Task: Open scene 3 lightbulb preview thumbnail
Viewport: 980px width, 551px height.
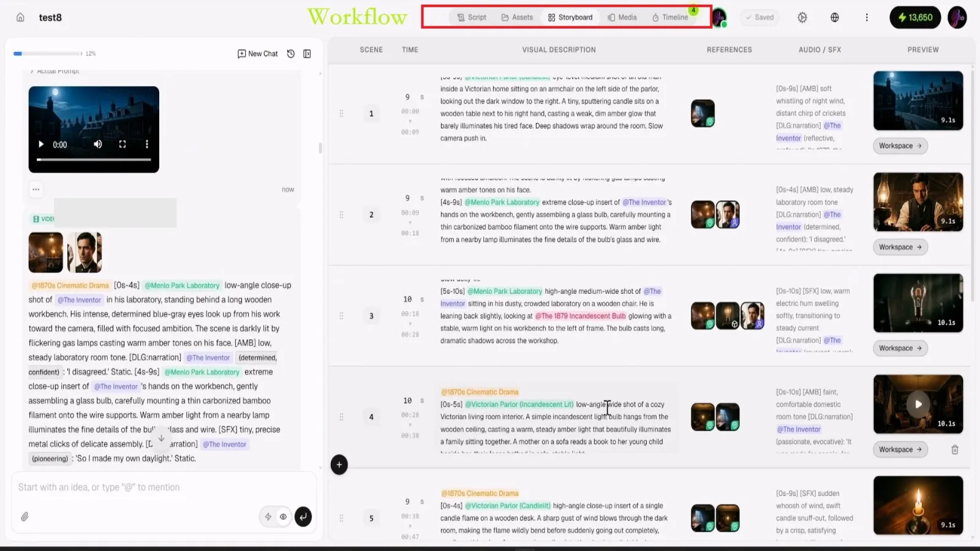Action: pos(918,303)
